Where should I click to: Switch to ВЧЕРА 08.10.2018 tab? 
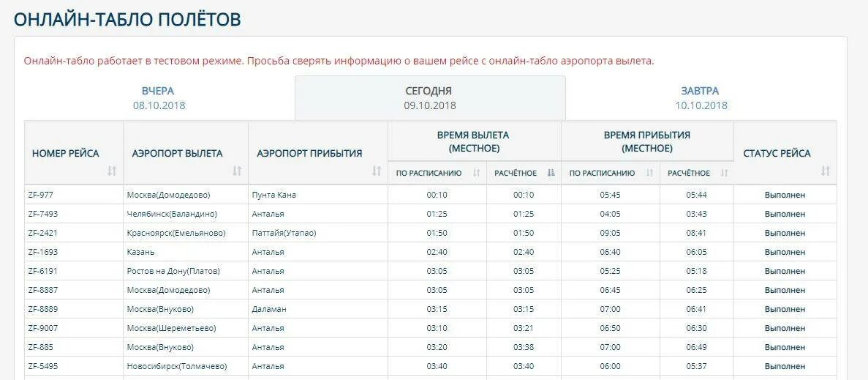tap(159, 98)
